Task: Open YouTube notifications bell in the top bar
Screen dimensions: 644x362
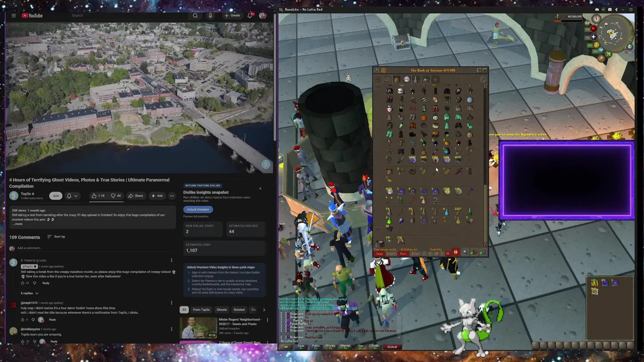Action: coord(250,16)
